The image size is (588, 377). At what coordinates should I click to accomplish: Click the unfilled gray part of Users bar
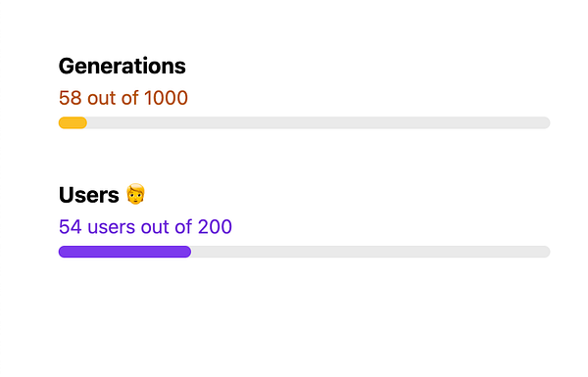370,252
